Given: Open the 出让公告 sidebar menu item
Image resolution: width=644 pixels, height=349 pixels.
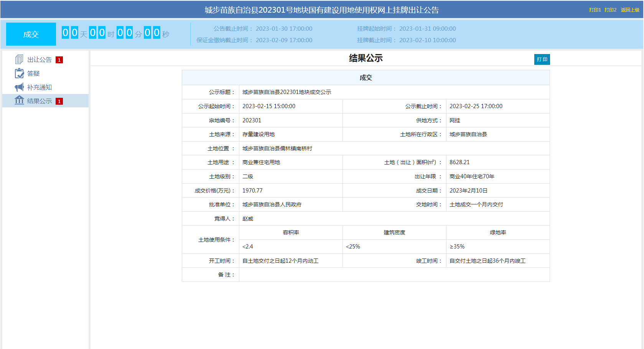Looking at the screenshot, I should tap(40, 60).
